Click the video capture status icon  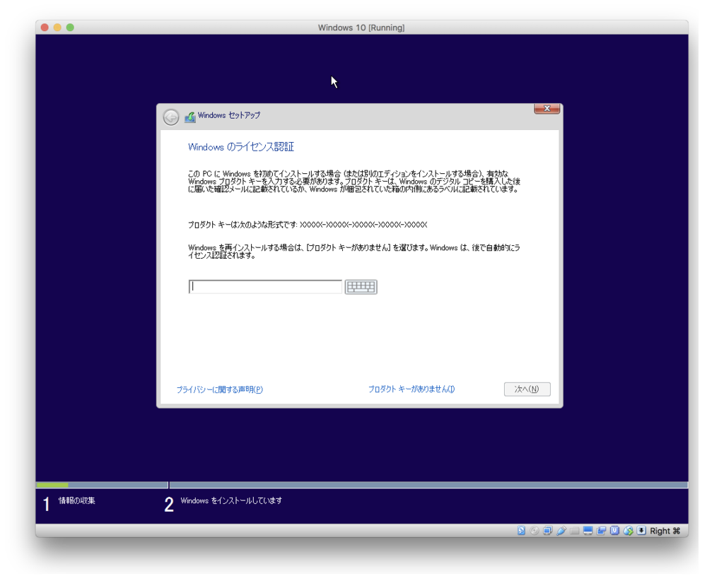point(601,530)
